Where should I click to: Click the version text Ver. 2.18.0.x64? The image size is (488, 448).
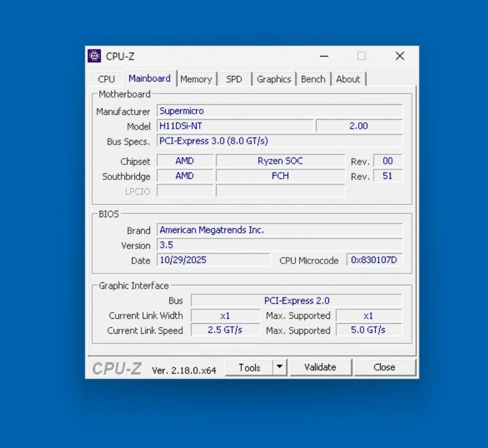[x=184, y=370]
